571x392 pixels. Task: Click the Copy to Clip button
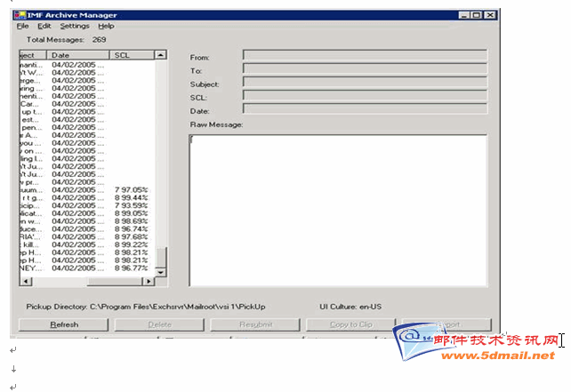pyautogui.click(x=350, y=324)
